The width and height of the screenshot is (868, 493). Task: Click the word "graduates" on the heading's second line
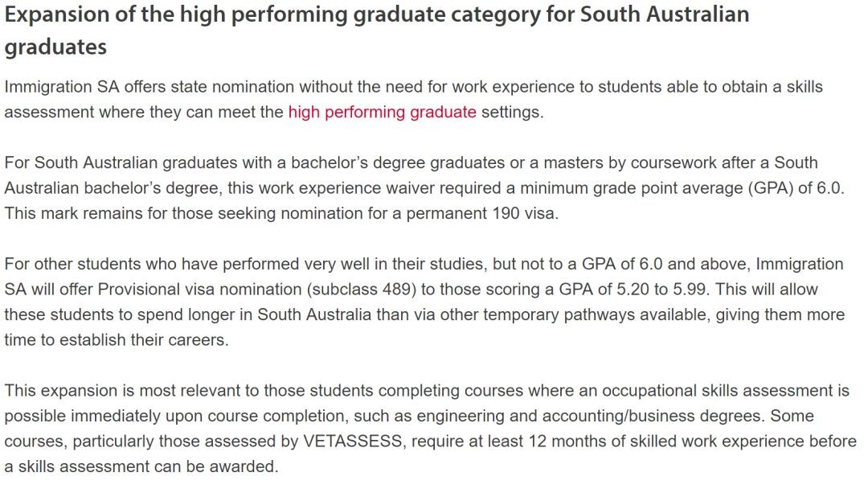point(55,47)
